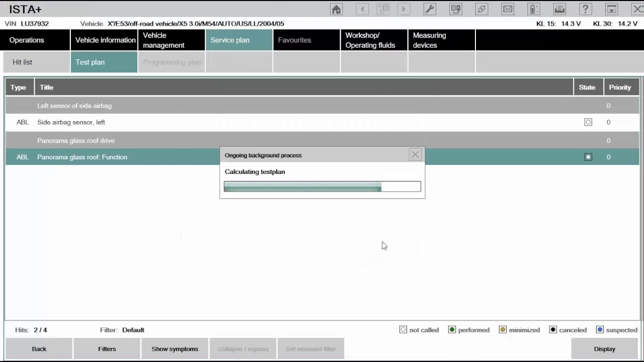This screenshot has width=644, height=362.
Task: Click the Show symptoms button
Action: click(175, 349)
